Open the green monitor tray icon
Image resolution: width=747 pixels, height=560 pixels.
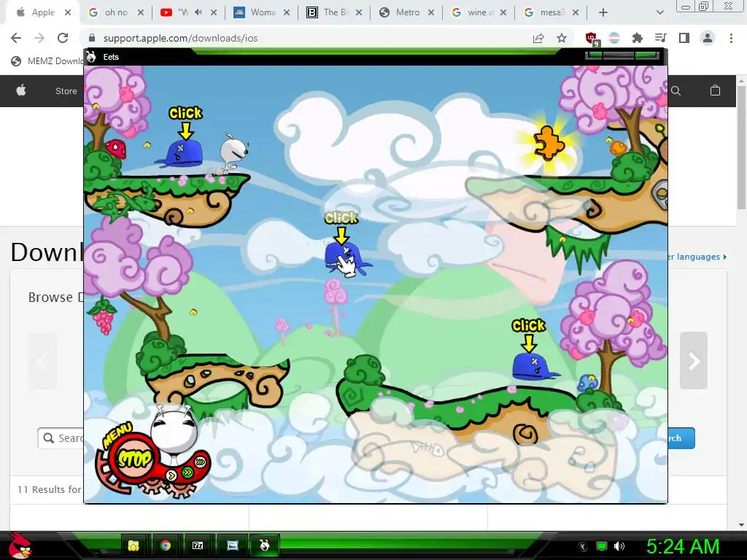[x=602, y=546]
